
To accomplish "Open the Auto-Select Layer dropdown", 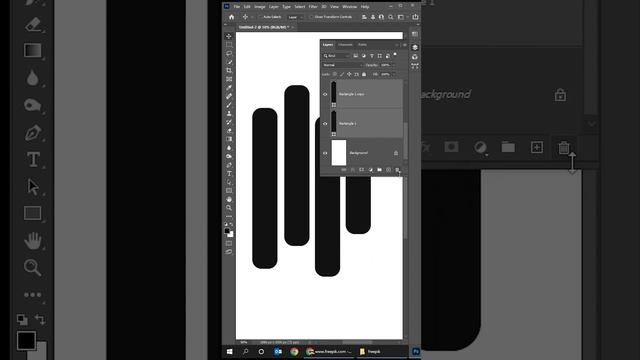I will 296,17.
